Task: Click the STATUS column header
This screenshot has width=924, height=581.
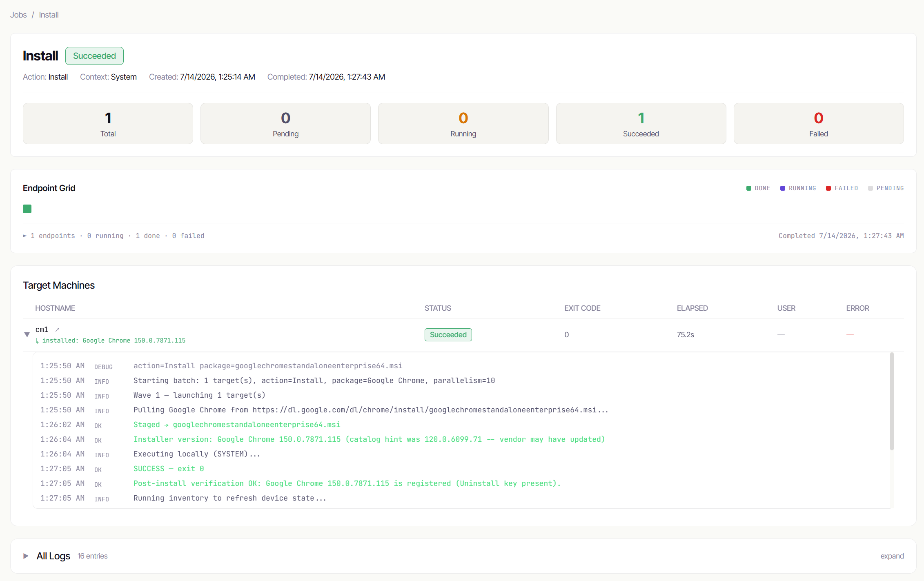Action: pos(438,308)
